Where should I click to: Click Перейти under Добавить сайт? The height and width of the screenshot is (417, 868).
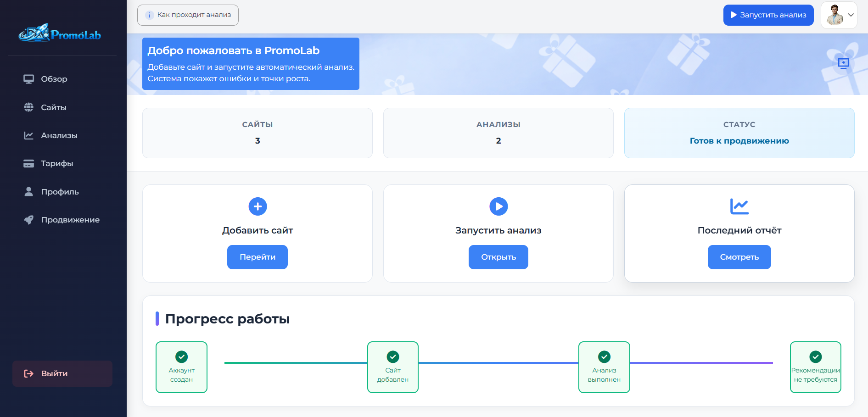(x=258, y=257)
